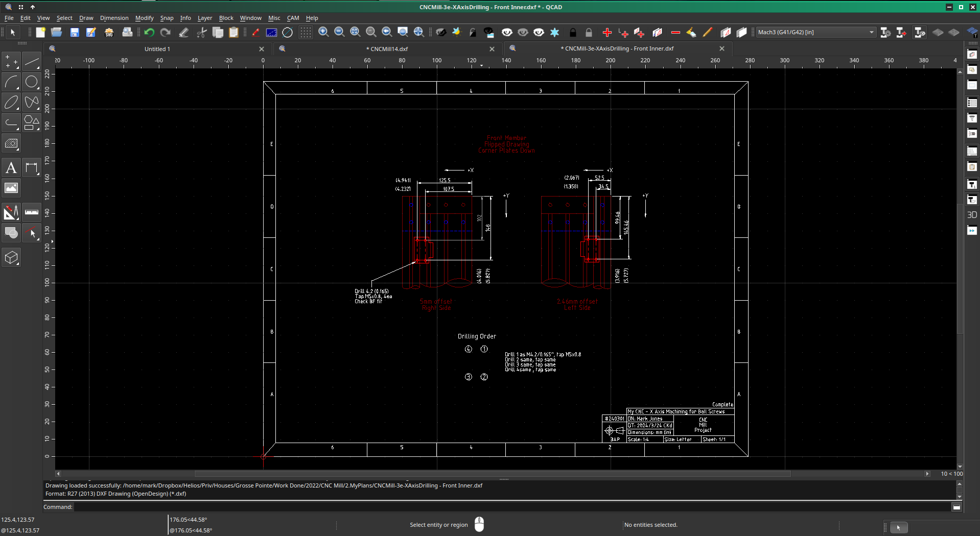Select the Polyline drawing tool

coord(11,123)
